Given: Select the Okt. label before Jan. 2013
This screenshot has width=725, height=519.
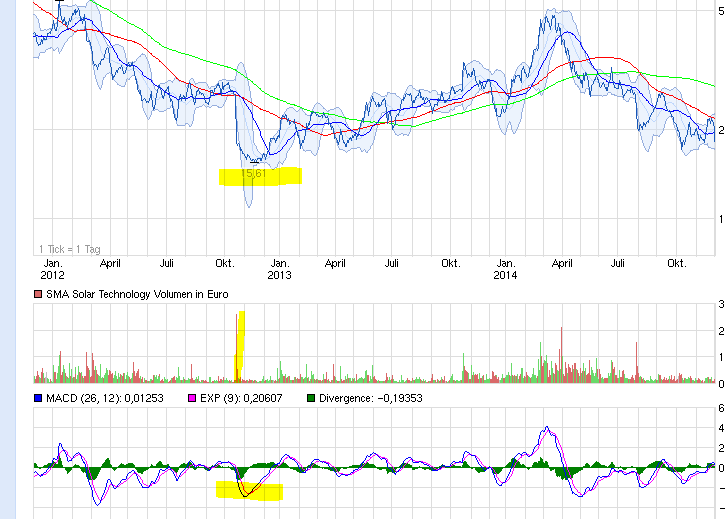Looking at the screenshot, I should [224, 263].
